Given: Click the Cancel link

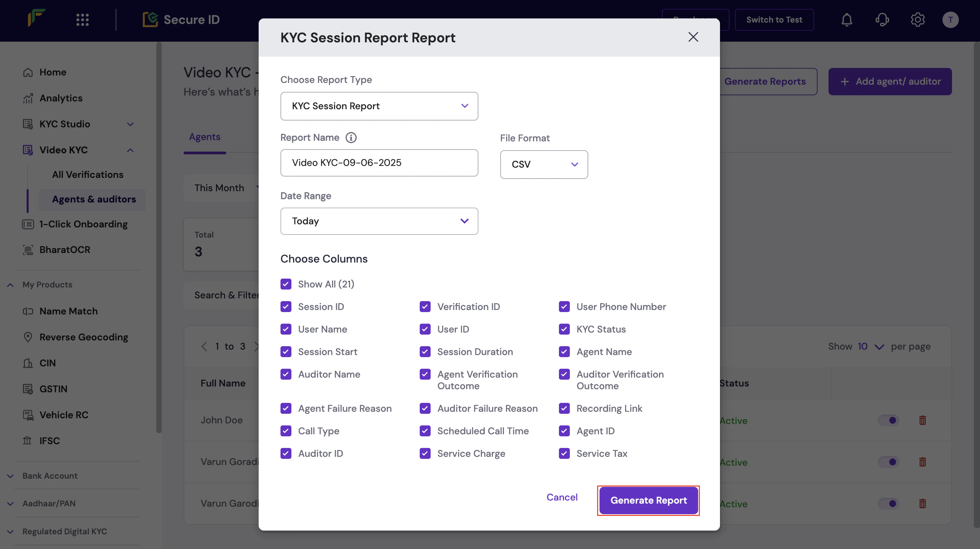Looking at the screenshot, I should 562,497.
